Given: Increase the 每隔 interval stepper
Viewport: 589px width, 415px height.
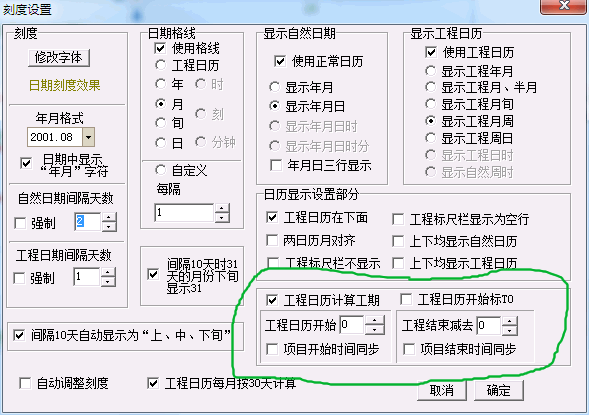Looking at the screenshot, I should click(x=222, y=208).
